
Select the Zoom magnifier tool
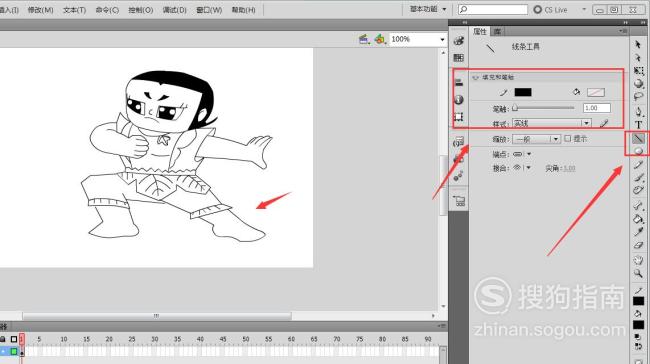point(638,273)
